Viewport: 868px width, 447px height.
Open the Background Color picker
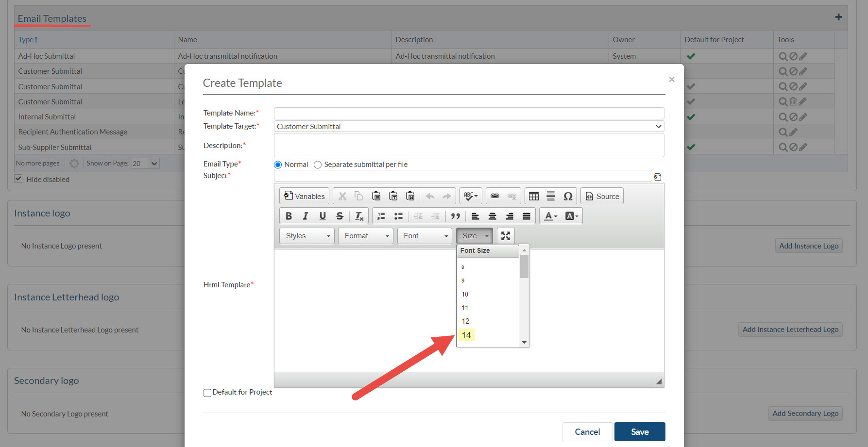[x=571, y=216]
